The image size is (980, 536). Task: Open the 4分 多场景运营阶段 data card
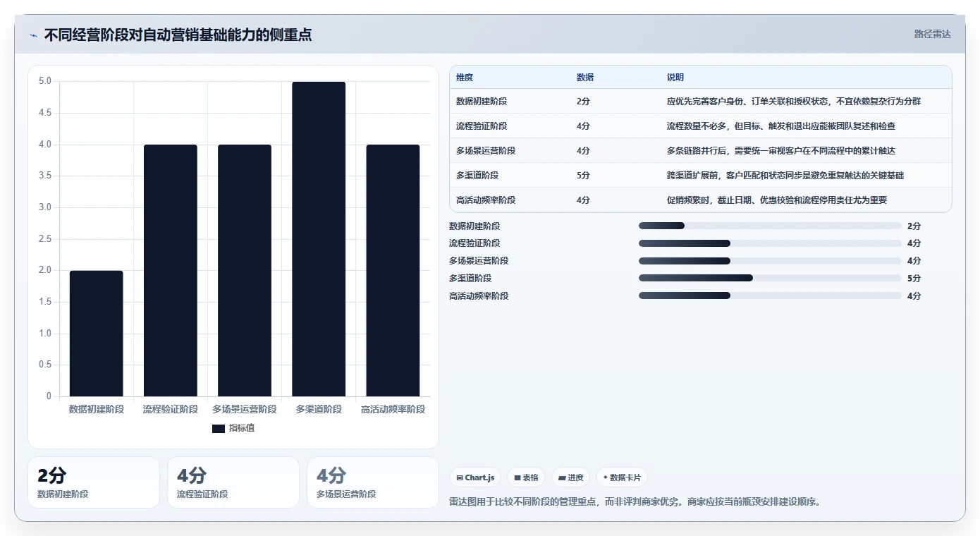click(x=373, y=482)
